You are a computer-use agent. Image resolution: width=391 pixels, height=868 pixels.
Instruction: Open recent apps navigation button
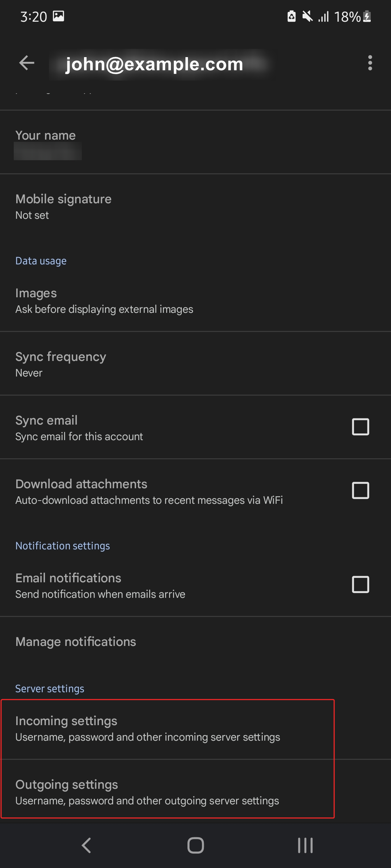coord(305,845)
